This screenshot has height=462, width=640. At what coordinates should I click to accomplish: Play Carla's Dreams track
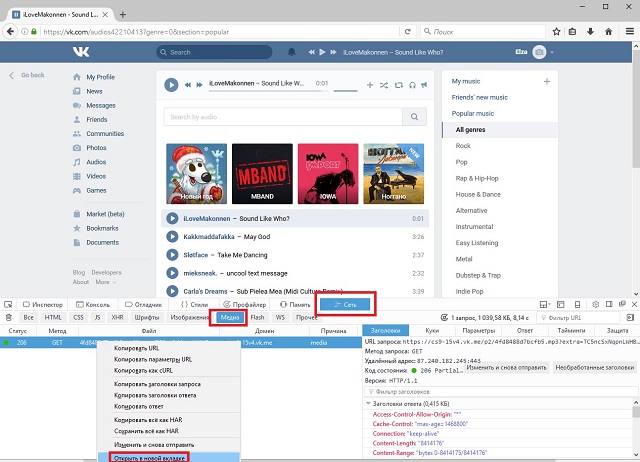172,291
